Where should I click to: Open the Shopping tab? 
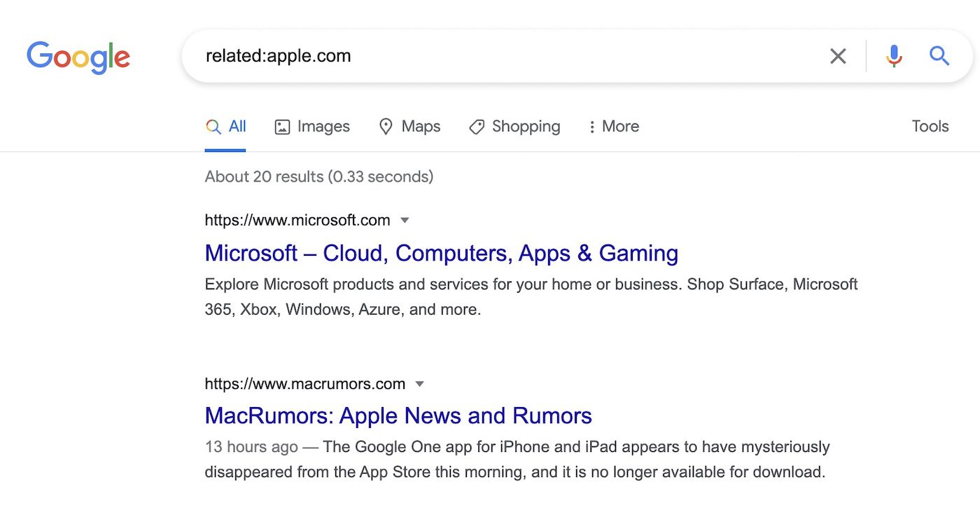tap(514, 127)
